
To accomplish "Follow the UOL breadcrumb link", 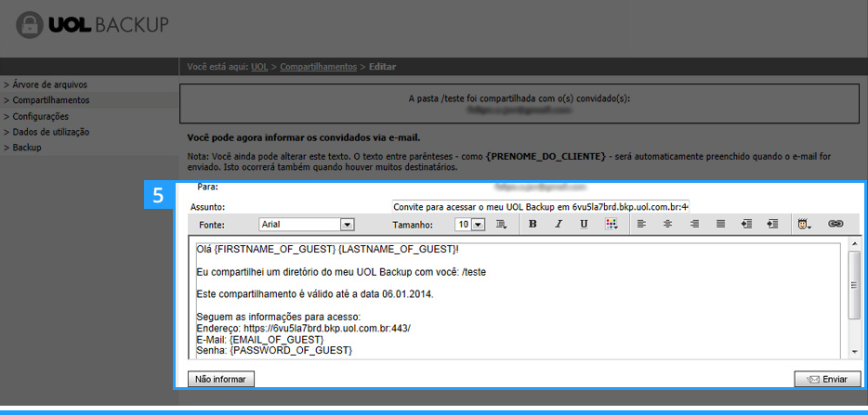I will coord(259,67).
